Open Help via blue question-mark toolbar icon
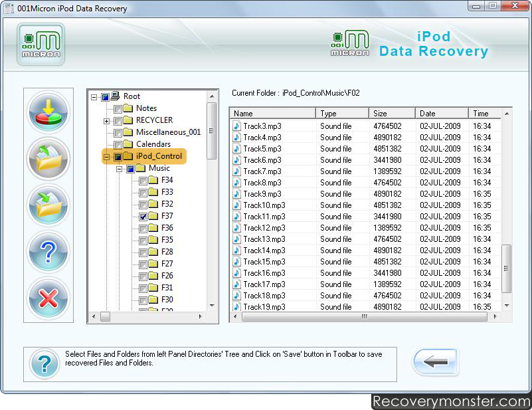Screen dimensions: 532x410 pos(48,251)
